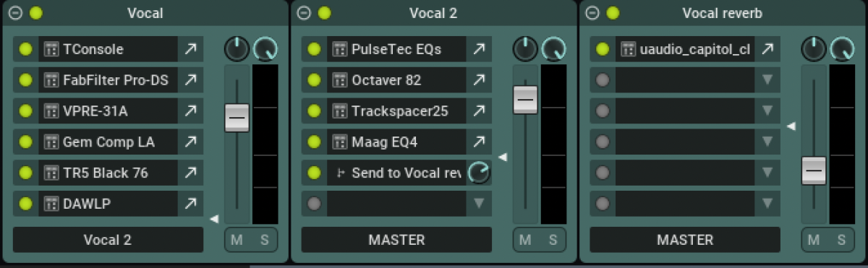This screenshot has height=268, width=868.
Task: Toggle TR5 Black 76 power LED
Action: tap(25, 173)
